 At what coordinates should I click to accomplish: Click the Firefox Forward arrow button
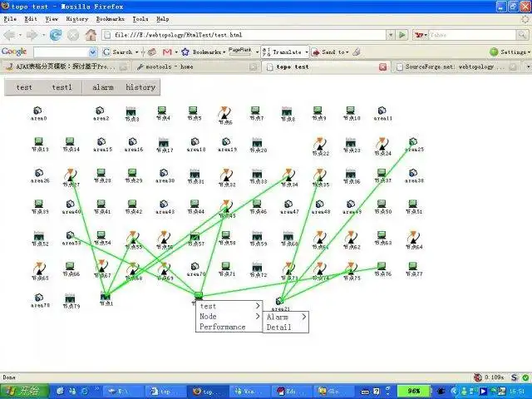tap(32, 35)
